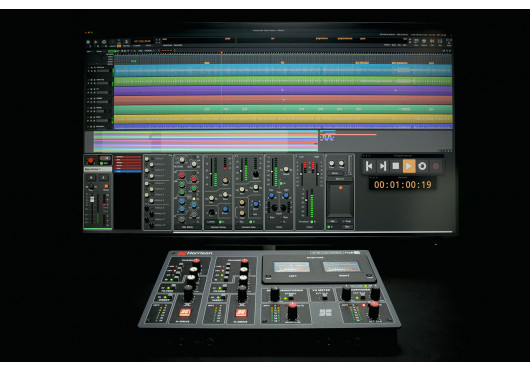Click the master section main fader
Screen dimensions: 530x371
pyautogui.click(x=306, y=200)
